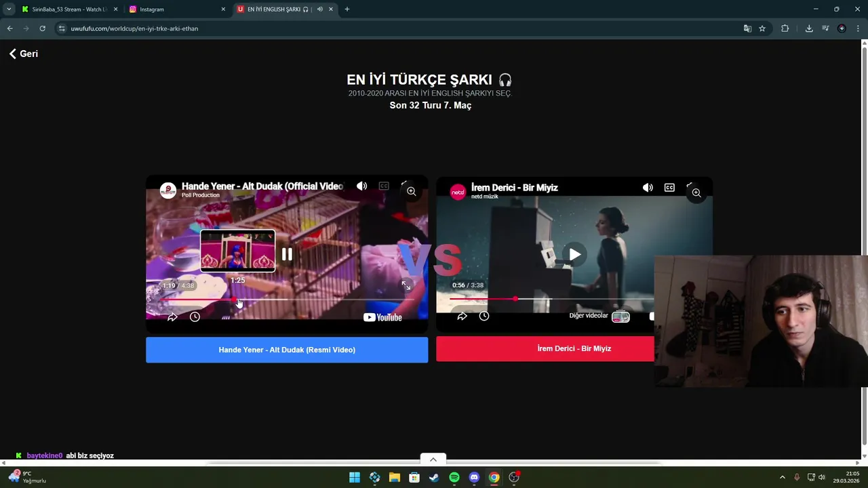
Task: Open File Explorer from taskbar
Action: [x=395, y=477]
